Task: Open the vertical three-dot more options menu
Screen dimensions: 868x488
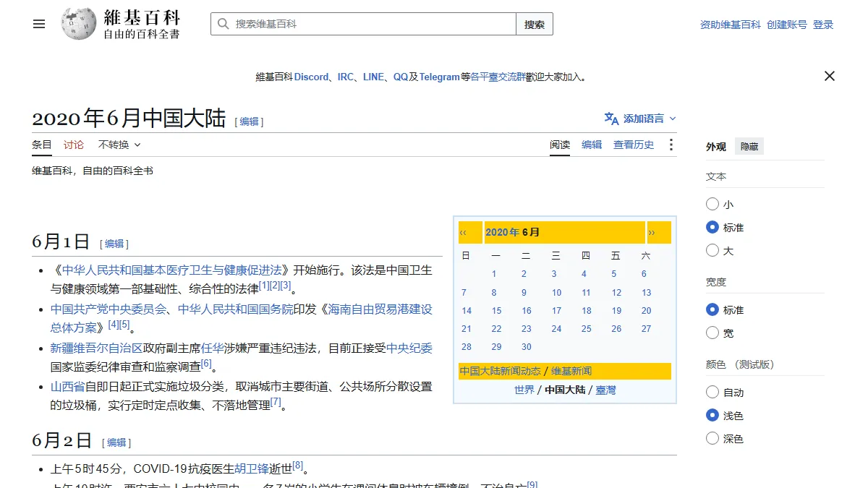Action: [671, 145]
